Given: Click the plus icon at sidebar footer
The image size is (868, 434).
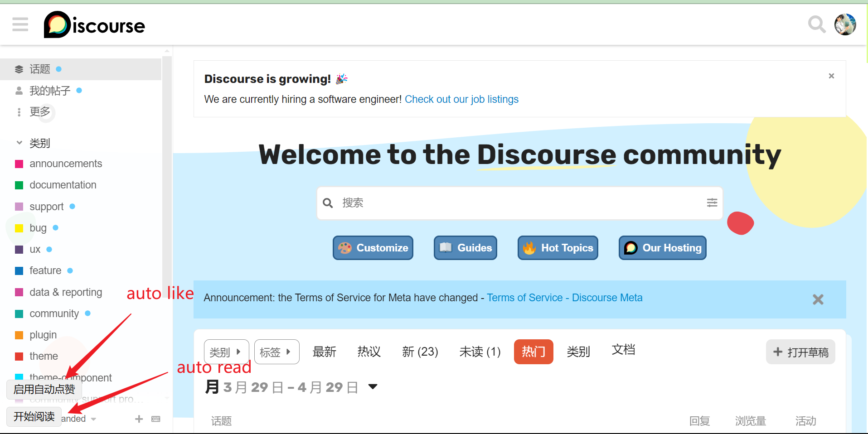Looking at the screenshot, I should 139,419.
